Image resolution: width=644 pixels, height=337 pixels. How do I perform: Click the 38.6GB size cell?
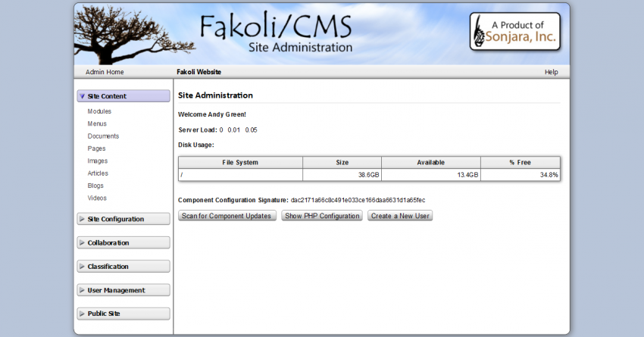pyautogui.click(x=342, y=175)
